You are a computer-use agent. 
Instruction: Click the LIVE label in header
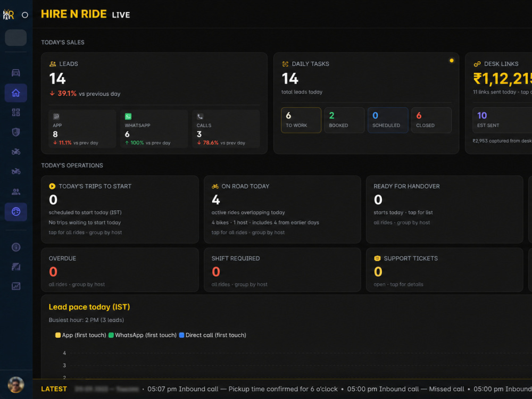(x=121, y=15)
